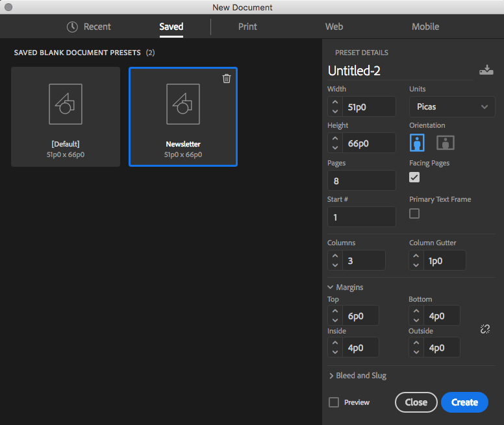Save document preset with download icon
This screenshot has height=425, width=504.
[486, 70]
